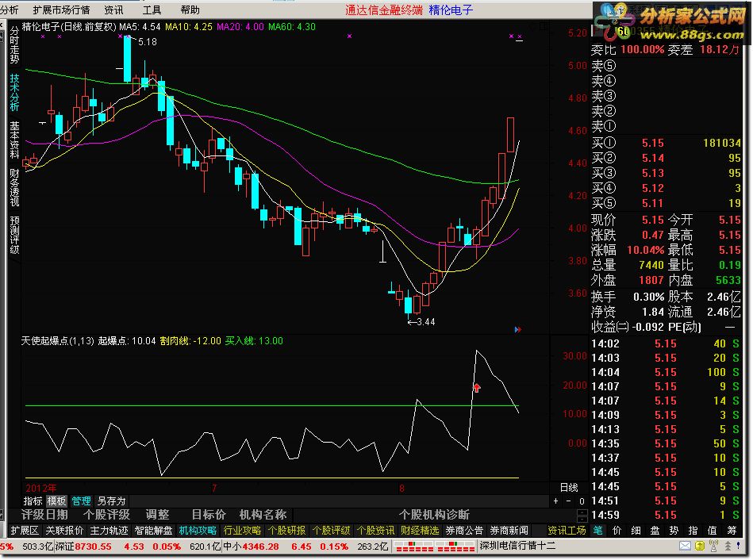Open the 券商公告 bottom tab
This screenshot has height=560, width=753.
point(464,531)
